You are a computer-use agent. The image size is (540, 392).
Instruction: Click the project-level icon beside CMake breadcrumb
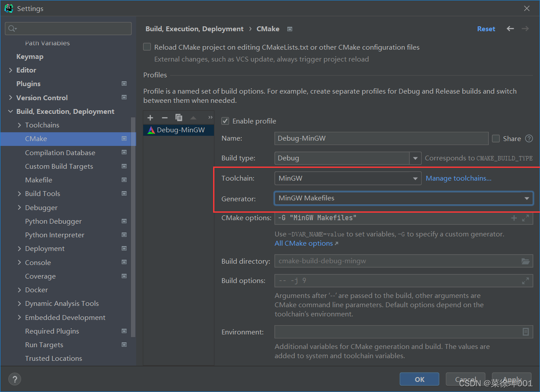(x=290, y=29)
